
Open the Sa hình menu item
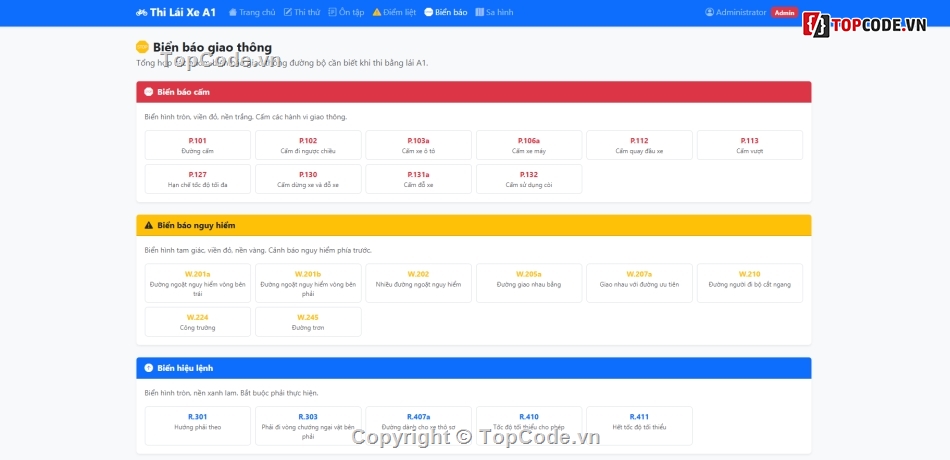(x=494, y=12)
